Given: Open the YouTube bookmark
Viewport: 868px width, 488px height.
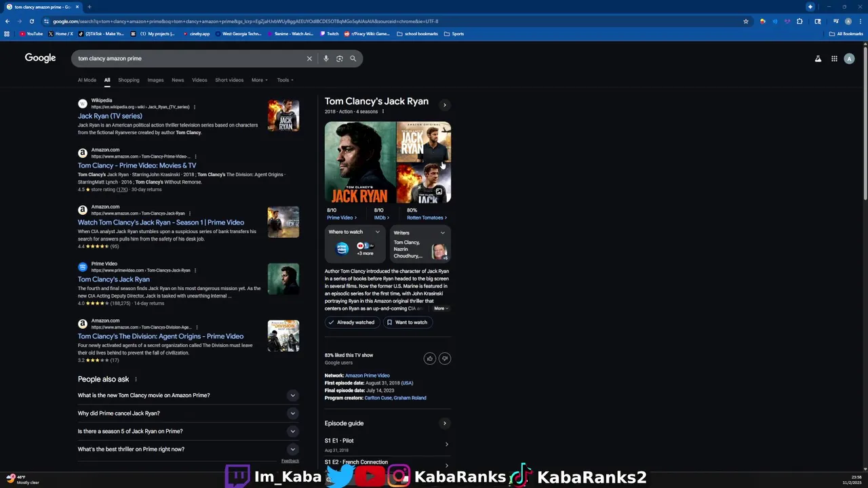Looking at the screenshot, I should click(31, 34).
